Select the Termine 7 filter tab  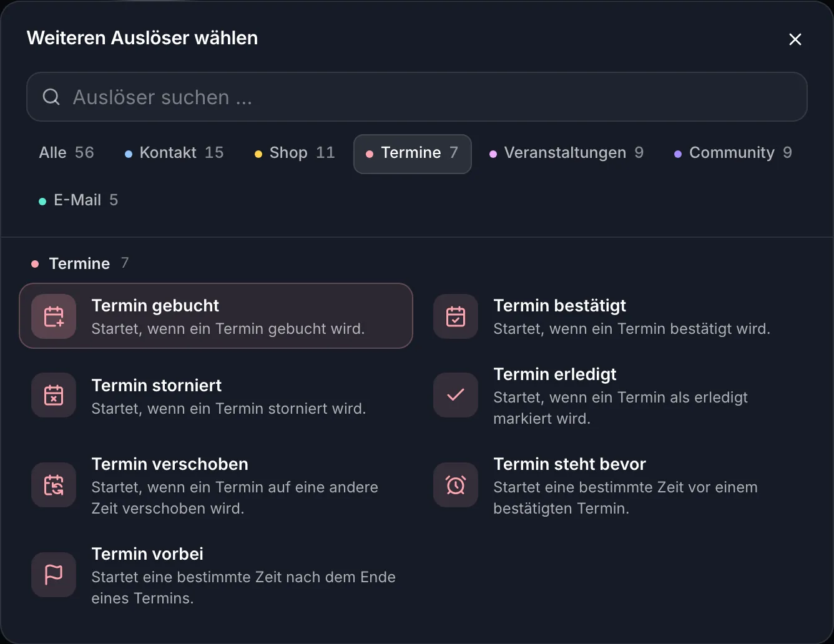click(x=413, y=154)
